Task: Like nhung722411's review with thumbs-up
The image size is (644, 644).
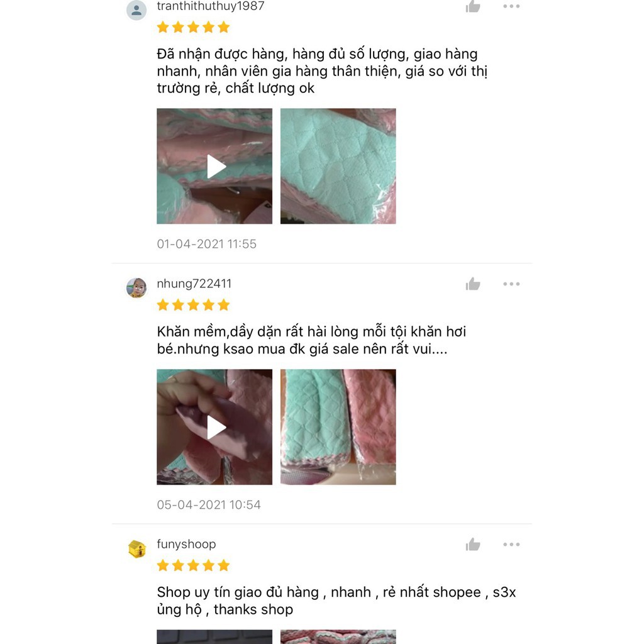Action: pyautogui.click(x=473, y=284)
